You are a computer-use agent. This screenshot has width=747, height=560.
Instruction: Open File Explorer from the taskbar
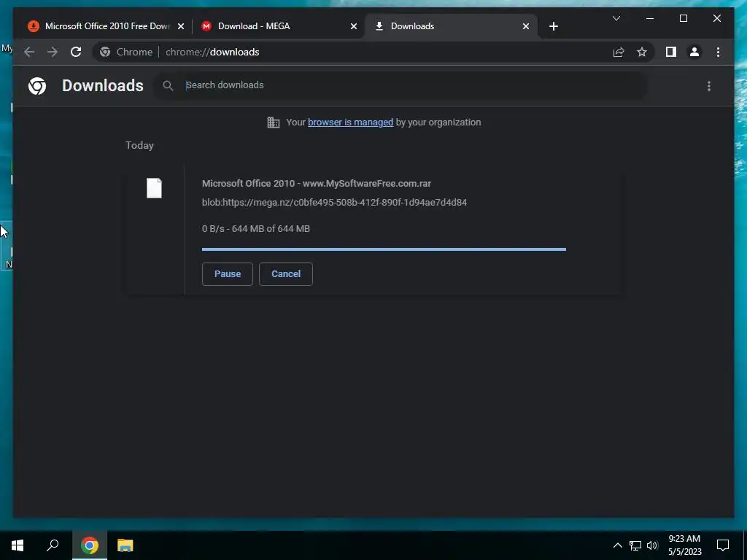[x=125, y=545]
